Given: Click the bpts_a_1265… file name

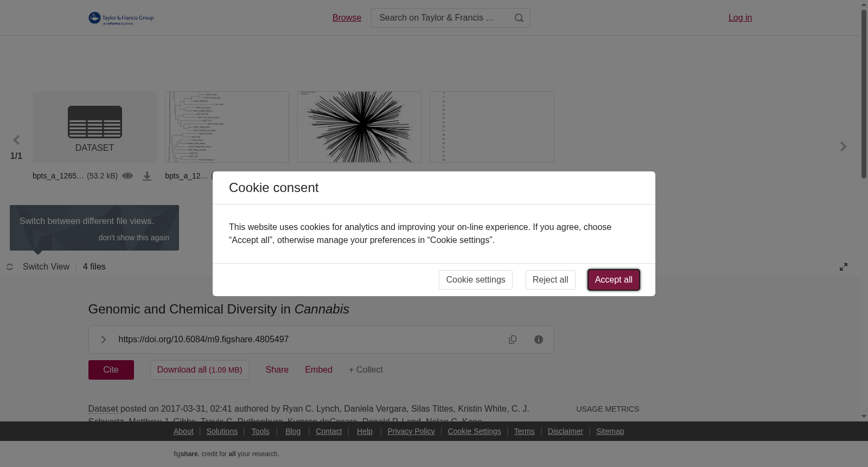Looking at the screenshot, I should (x=59, y=176).
